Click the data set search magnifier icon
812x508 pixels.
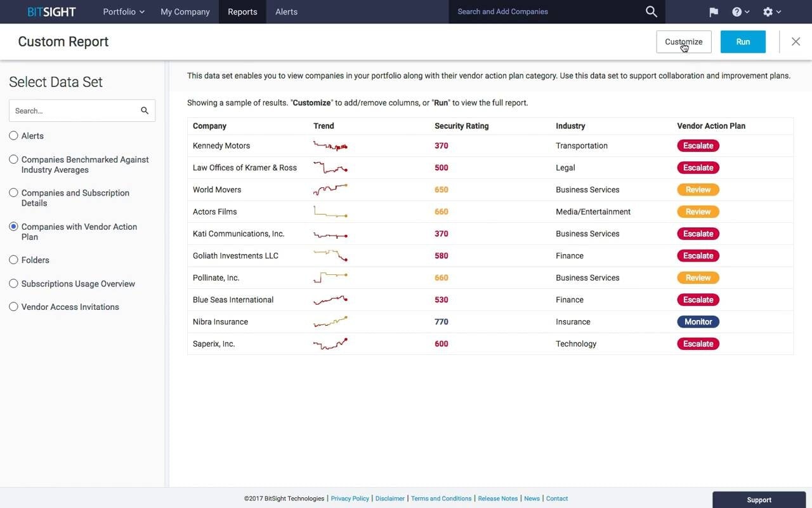(x=145, y=110)
